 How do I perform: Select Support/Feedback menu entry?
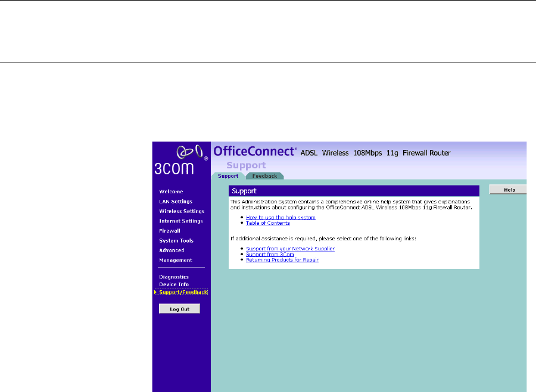pos(183,292)
